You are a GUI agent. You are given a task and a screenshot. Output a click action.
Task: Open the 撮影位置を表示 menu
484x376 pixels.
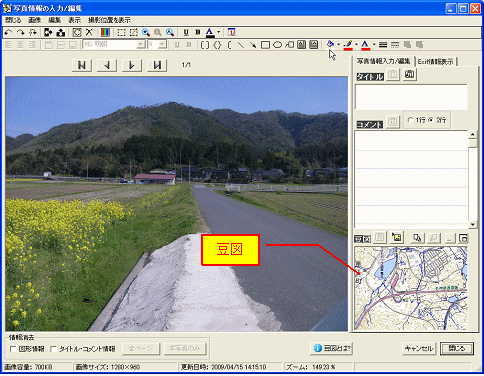tap(109, 20)
